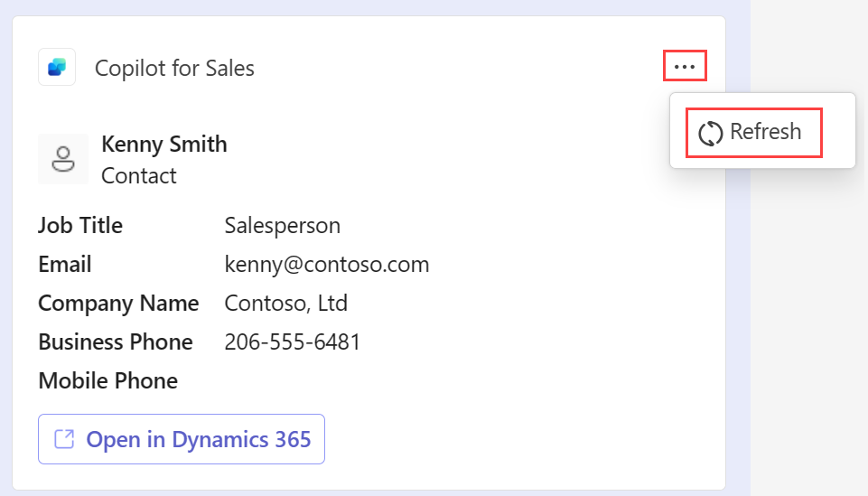
Task: Select the Contoso, Ltd company value
Action: tap(285, 304)
